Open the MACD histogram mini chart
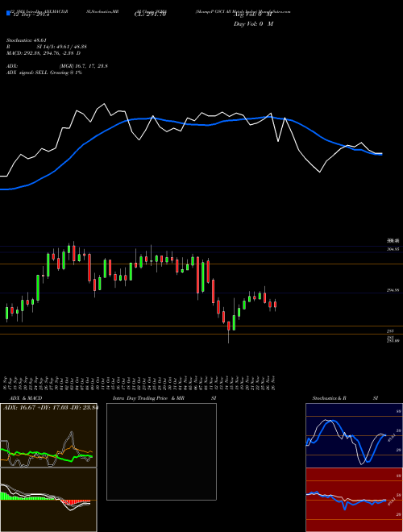 48,500
